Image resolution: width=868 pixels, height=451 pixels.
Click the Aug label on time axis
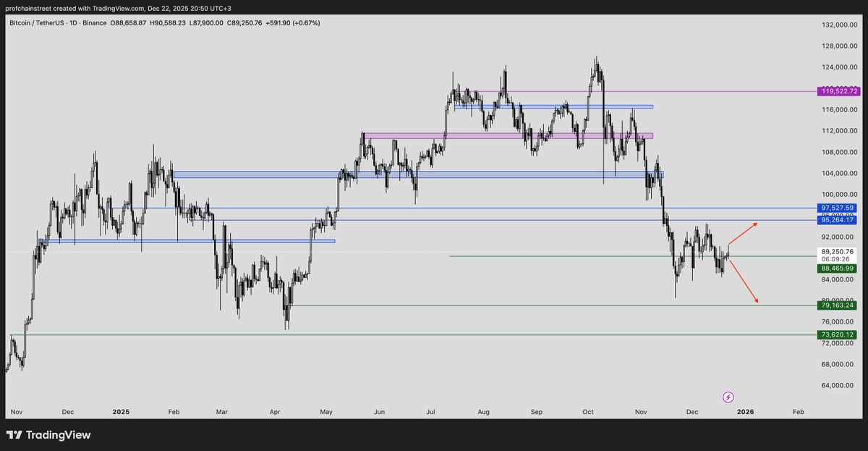pyautogui.click(x=484, y=412)
